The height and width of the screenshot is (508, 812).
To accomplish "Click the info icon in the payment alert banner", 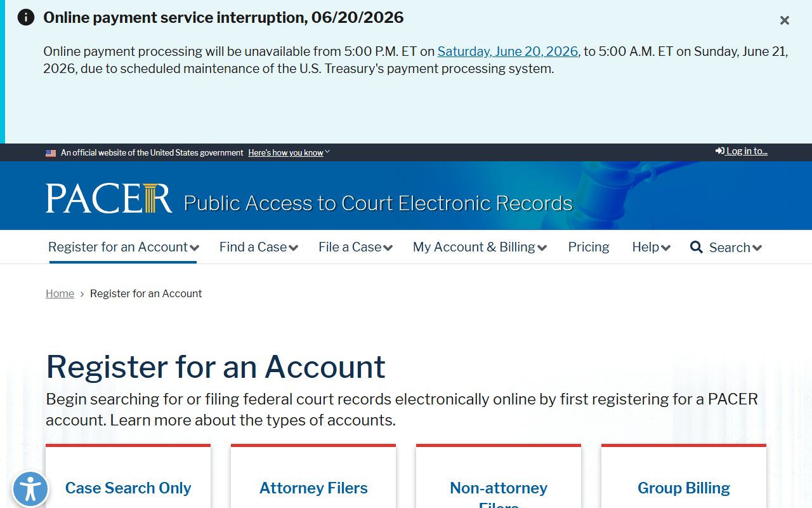I will click(26, 17).
